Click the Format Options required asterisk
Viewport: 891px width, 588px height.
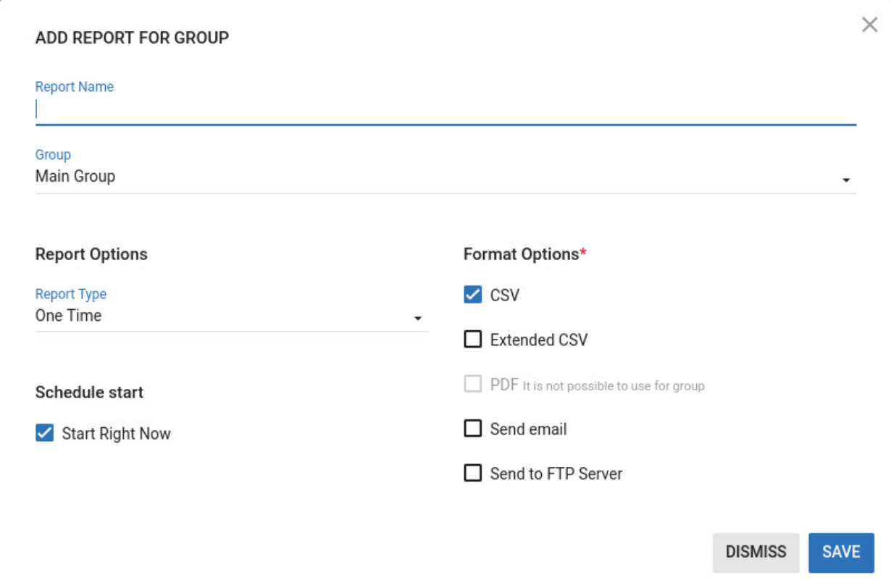tap(583, 250)
